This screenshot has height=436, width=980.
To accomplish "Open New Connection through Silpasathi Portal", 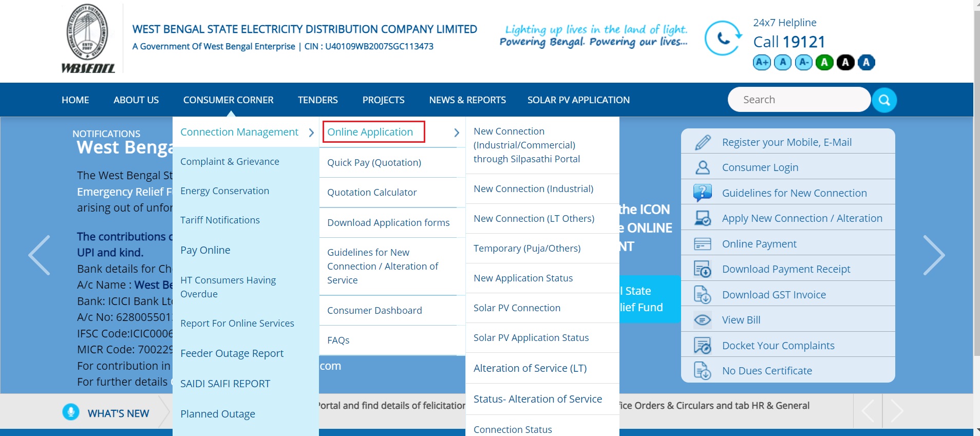I will [526, 145].
